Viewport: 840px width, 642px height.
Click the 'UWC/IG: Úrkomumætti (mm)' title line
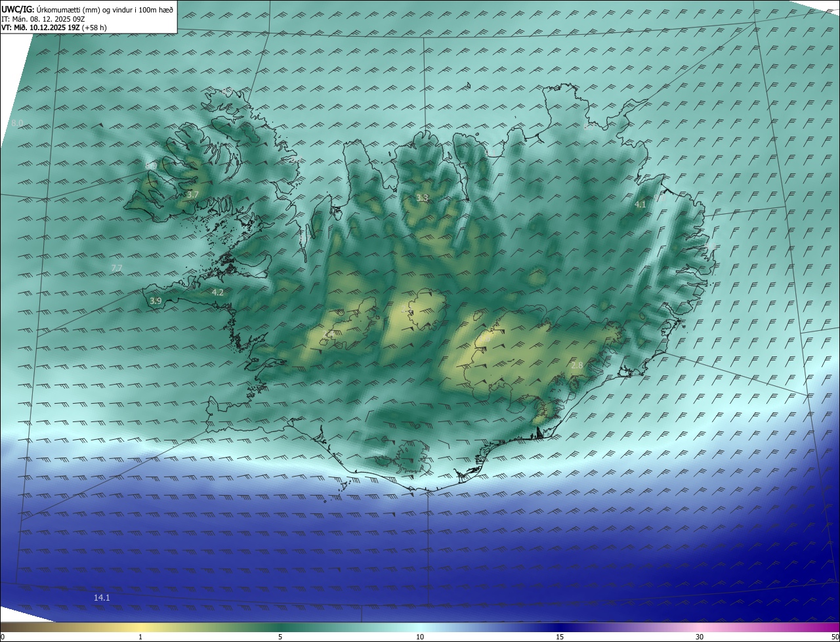[x=87, y=9]
